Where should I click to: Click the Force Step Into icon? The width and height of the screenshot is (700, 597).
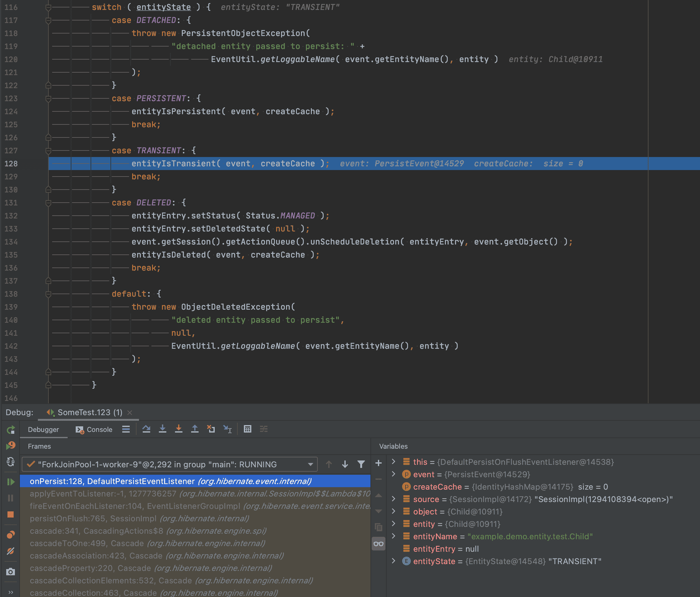[179, 429]
